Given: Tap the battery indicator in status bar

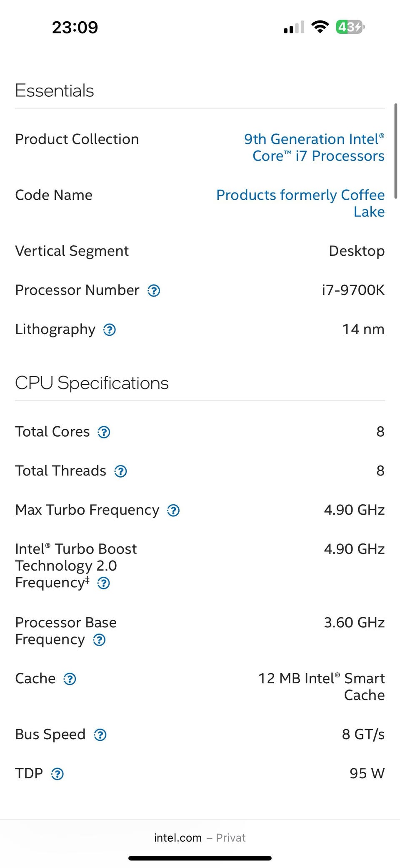Looking at the screenshot, I should click(x=350, y=28).
